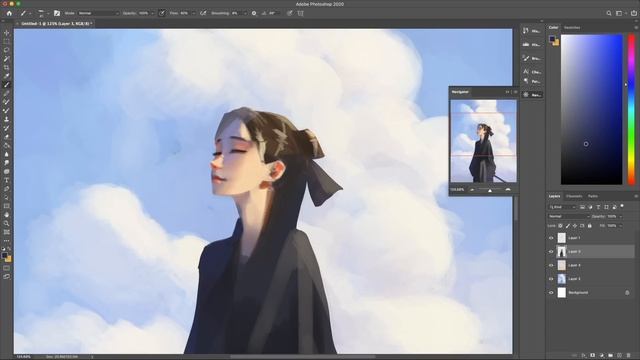Select the Type tool
Viewport: 640px width, 360px height.
coord(7,180)
